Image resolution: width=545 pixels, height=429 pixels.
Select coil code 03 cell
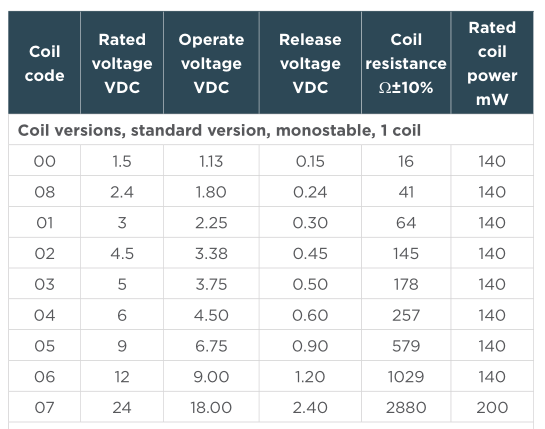[44, 284]
